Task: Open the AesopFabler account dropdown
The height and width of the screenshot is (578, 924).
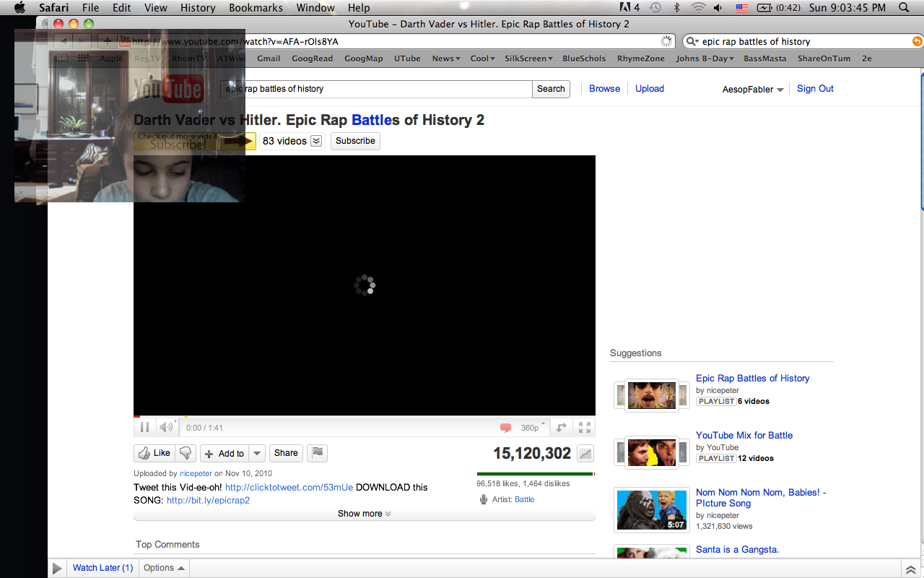Action: (753, 89)
